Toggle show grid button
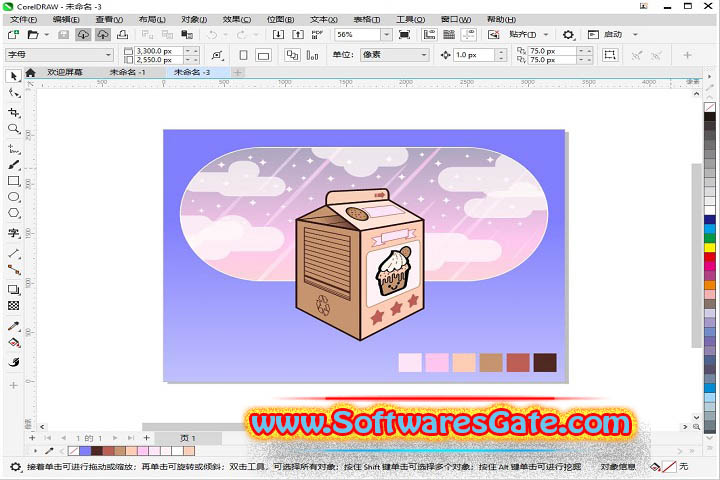 coord(449,34)
